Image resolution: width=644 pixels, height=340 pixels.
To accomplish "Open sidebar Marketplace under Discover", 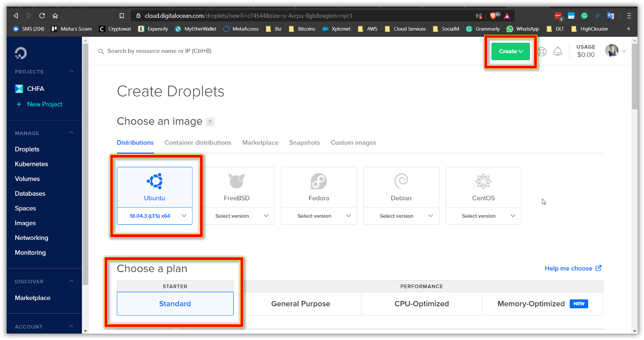I will tap(33, 298).
